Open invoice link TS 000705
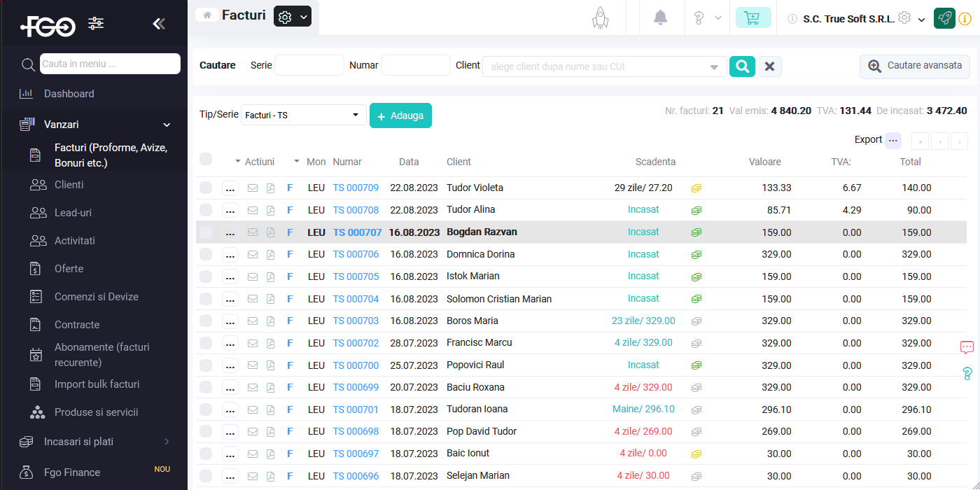 tap(356, 276)
